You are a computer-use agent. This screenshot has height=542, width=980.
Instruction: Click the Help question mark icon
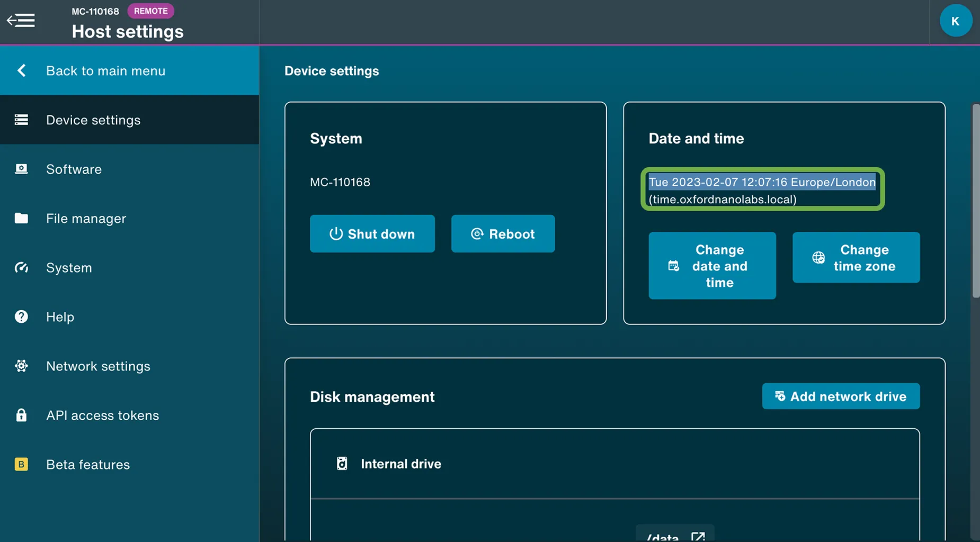pyautogui.click(x=21, y=317)
